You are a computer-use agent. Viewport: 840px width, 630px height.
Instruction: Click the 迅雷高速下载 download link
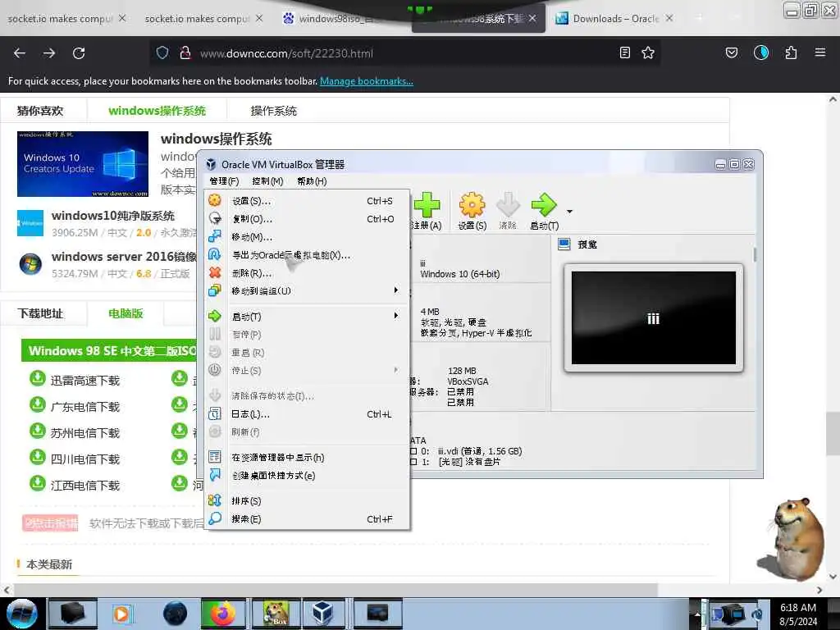pos(85,381)
